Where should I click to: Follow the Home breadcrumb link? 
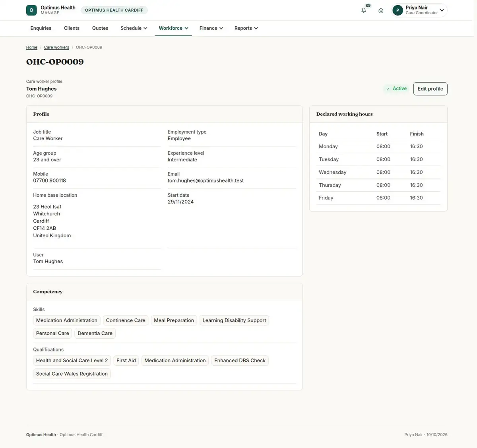point(32,47)
